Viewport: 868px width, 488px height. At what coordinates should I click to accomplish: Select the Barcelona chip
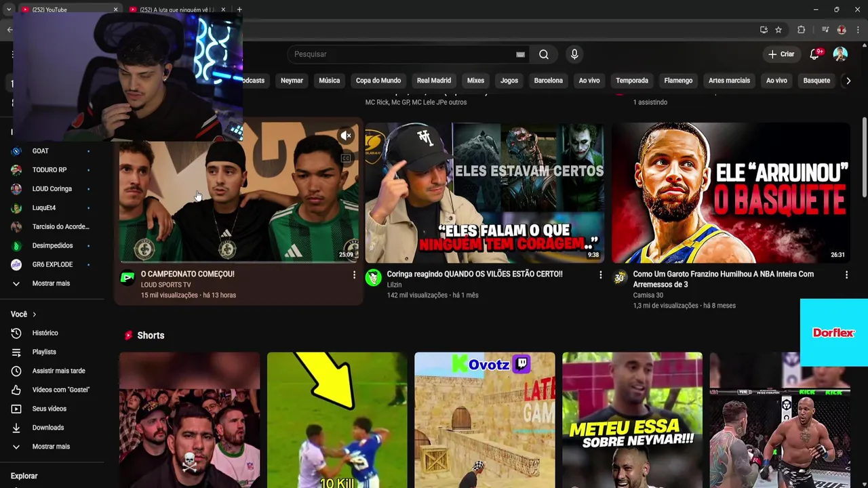(549, 81)
